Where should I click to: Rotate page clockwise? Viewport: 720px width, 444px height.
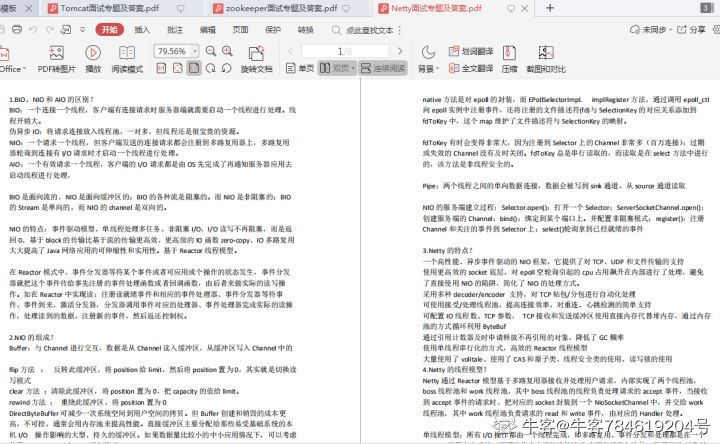(x=211, y=68)
